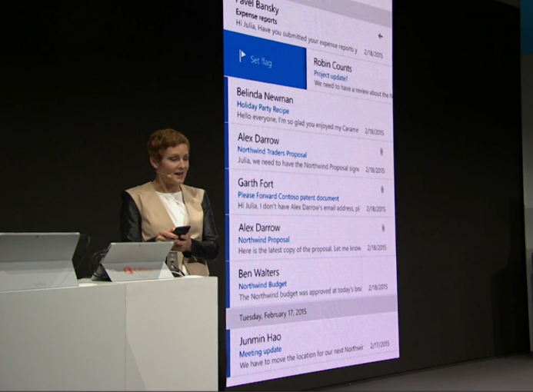The height and width of the screenshot is (392, 533).
Task: Click the Tuesday, February 17, 2015 date header
Action: tap(272, 314)
